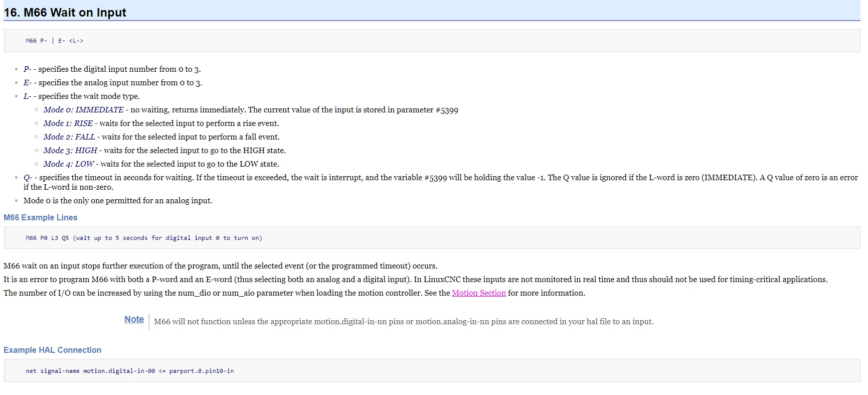Screen dimensions: 868x395
Task: Click the 'M66 P0 L3 Q5' example code line
Action: pos(144,238)
